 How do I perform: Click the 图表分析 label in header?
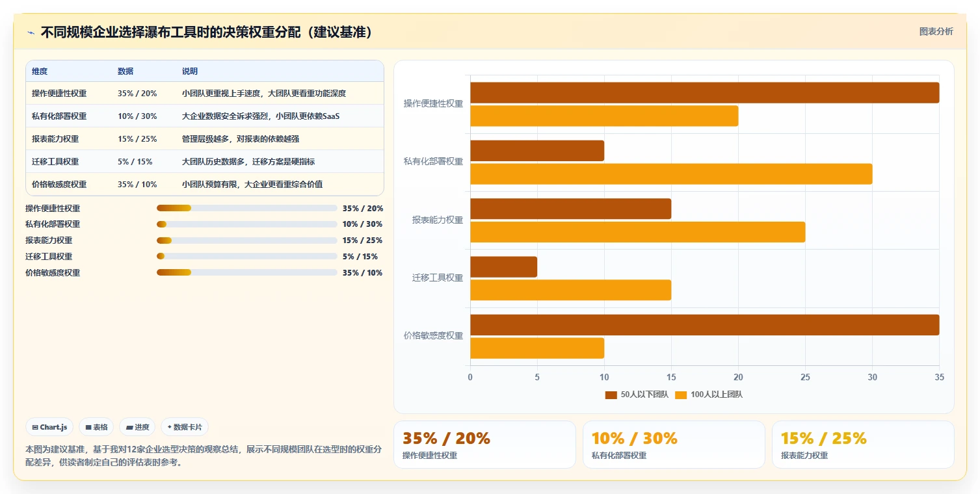936,31
